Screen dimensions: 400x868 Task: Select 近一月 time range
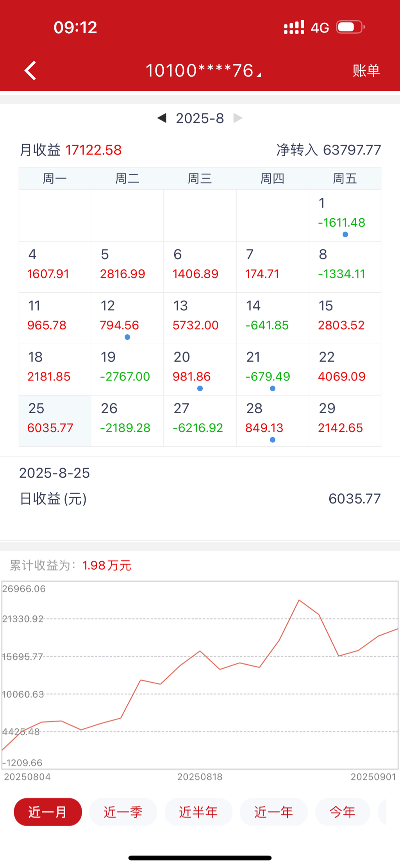pos(48,812)
